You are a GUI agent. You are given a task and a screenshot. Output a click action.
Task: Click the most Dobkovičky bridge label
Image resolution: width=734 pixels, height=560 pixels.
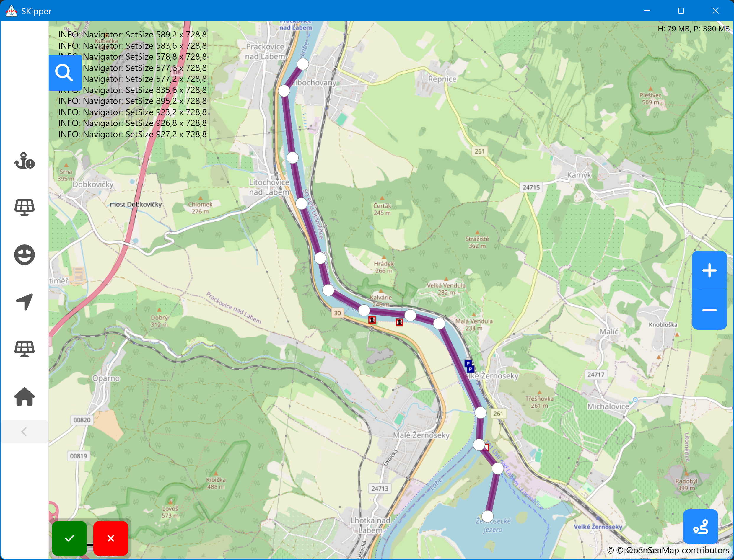pyautogui.click(x=136, y=204)
